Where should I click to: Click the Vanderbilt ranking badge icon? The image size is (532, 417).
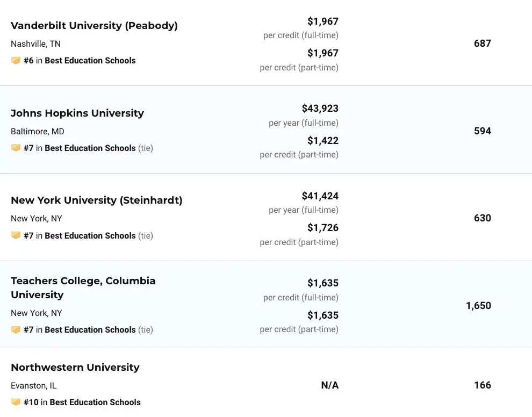16,61
